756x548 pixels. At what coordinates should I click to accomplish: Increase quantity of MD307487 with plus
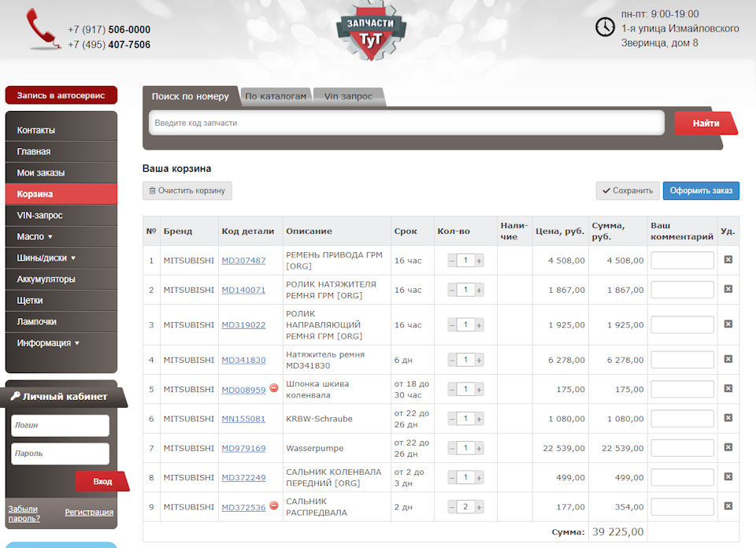pyautogui.click(x=479, y=261)
